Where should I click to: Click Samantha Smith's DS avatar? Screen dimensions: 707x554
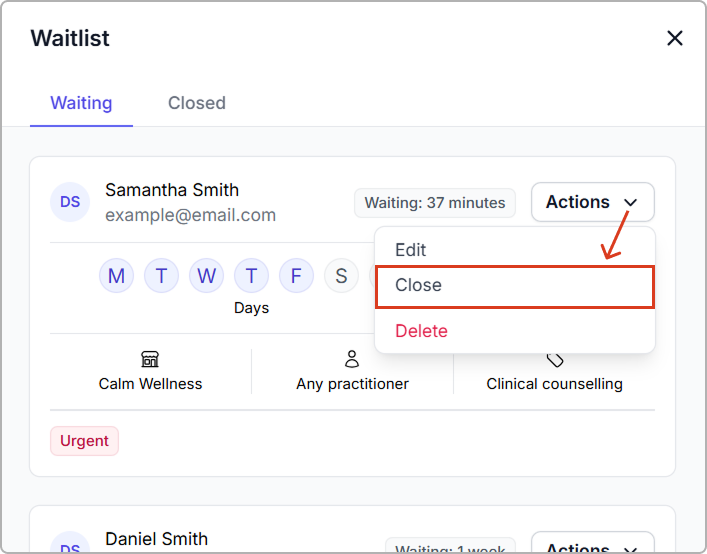pyautogui.click(x=70, y=202)
